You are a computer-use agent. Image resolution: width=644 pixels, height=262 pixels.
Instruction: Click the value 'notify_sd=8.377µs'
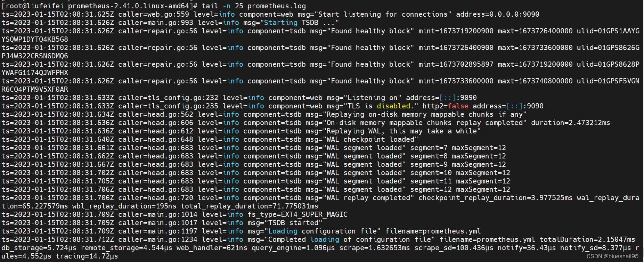click(595, 248)
